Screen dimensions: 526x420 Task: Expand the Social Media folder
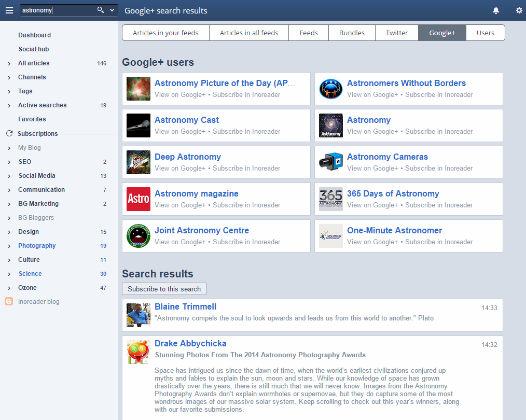9,176
